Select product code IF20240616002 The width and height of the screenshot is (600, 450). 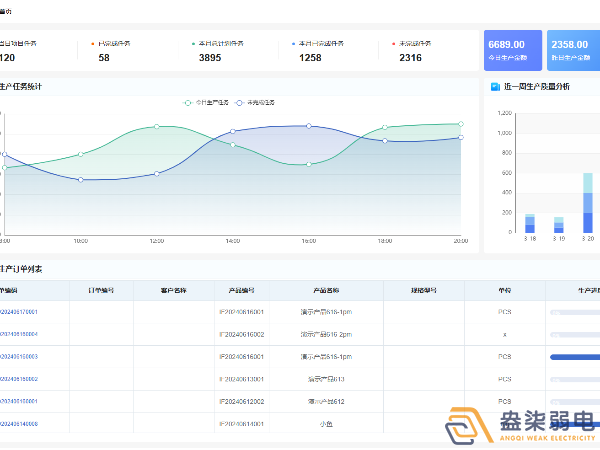pyautogui.click(x=241, y=334)
